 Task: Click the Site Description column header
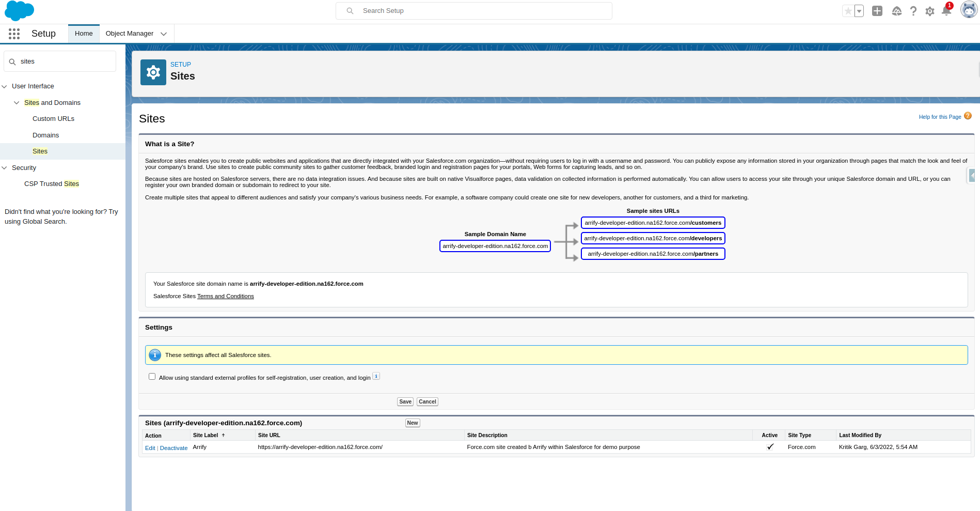pos(487,435)
